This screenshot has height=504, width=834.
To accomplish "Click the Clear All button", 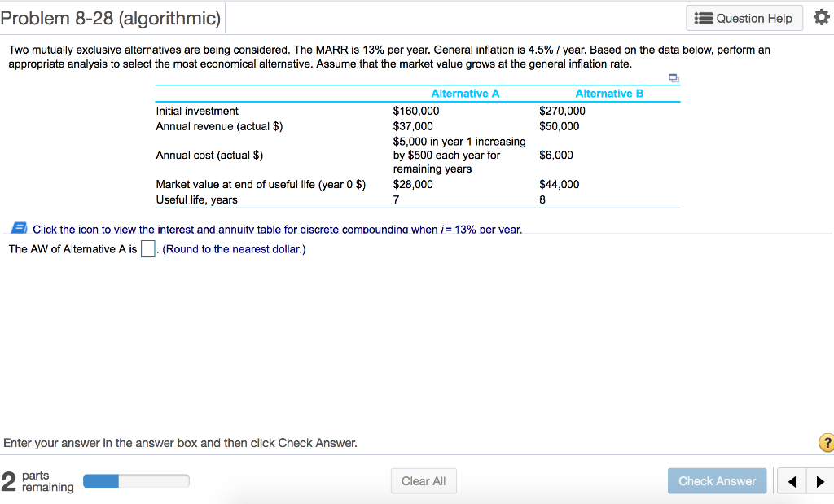I will tap(424, 480).
